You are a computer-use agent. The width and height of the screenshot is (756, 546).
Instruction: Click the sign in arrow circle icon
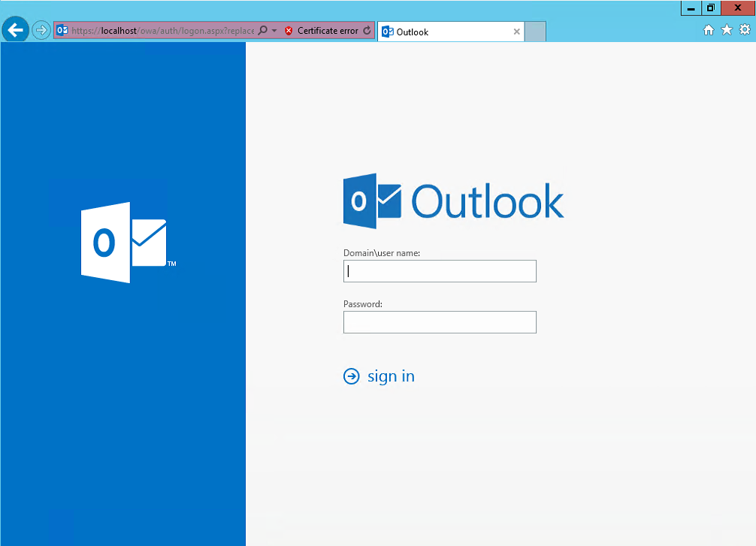tap(352, 376)
